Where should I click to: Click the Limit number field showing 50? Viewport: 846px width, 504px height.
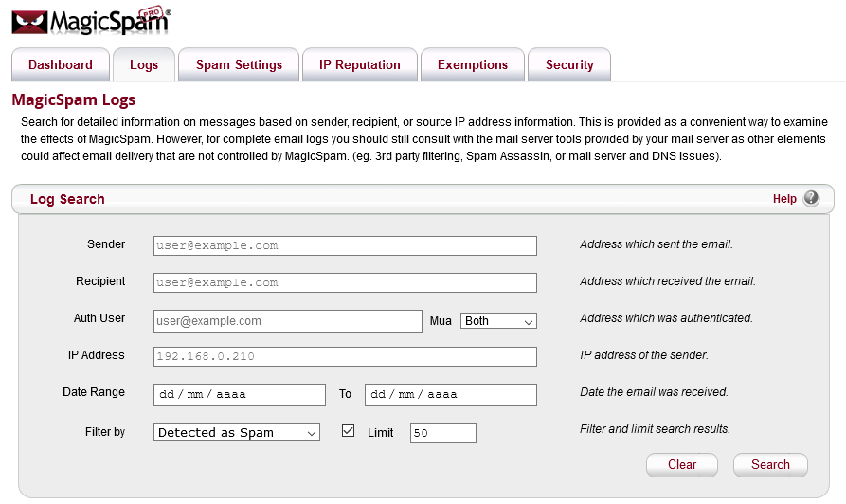point(442,433)
